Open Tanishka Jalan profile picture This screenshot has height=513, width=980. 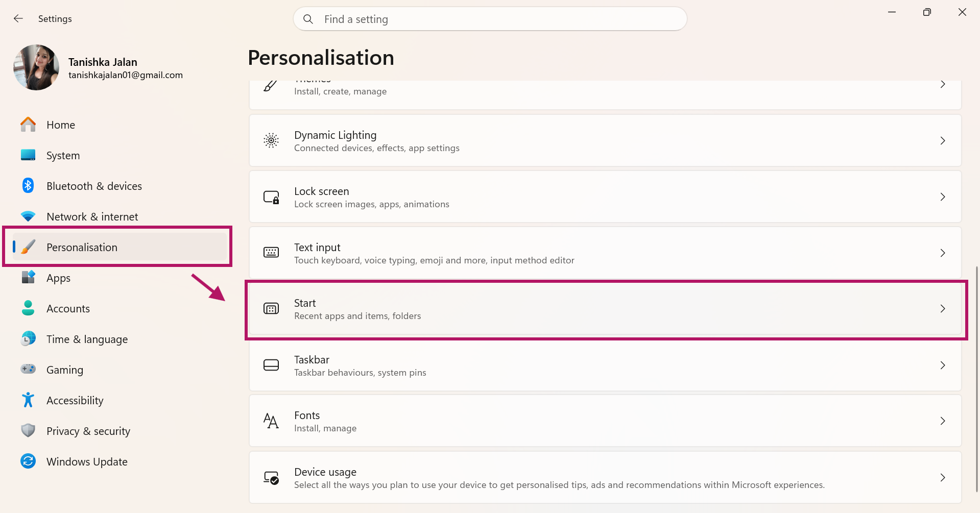point(36,67)
